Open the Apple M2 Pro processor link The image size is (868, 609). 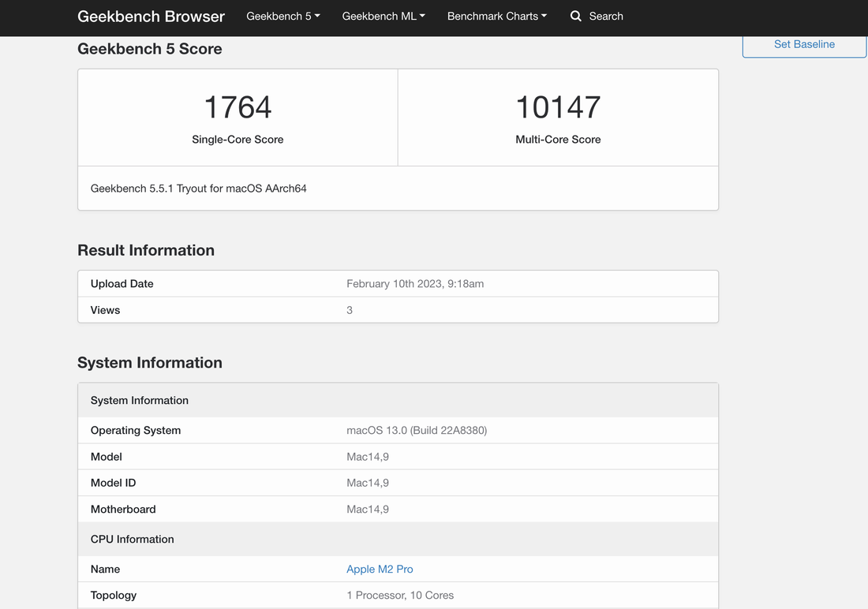[380, 569]
